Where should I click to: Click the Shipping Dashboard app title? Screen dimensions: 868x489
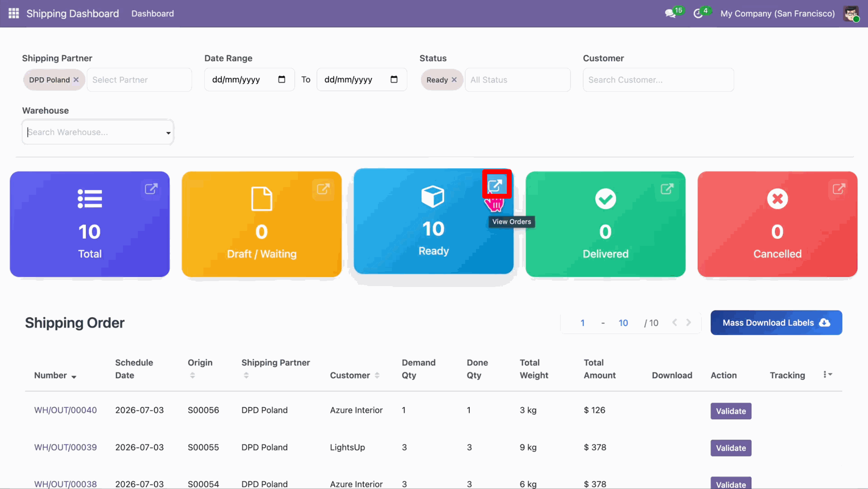coord(72,14)
